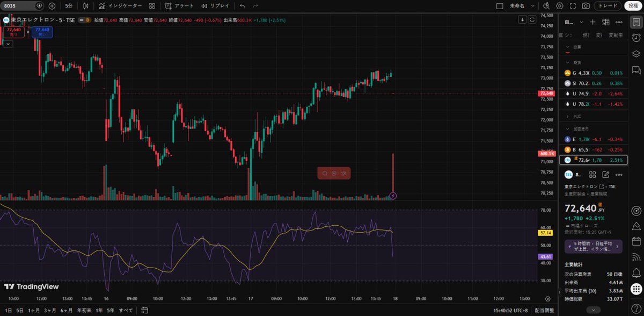644x316 pixels.
Task: Open quick search magnifier icon
Action: click(547, 6)
